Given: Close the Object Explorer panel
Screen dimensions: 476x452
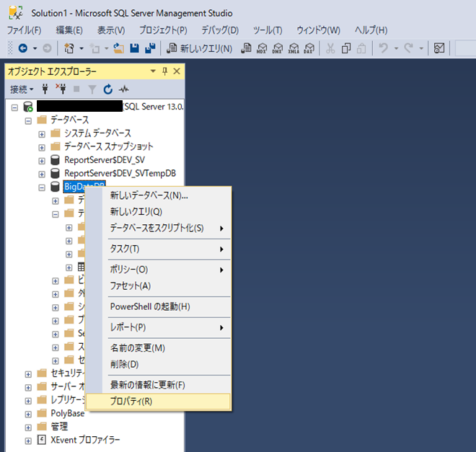Looking at the screenshot, I should (x=177, y=71).
